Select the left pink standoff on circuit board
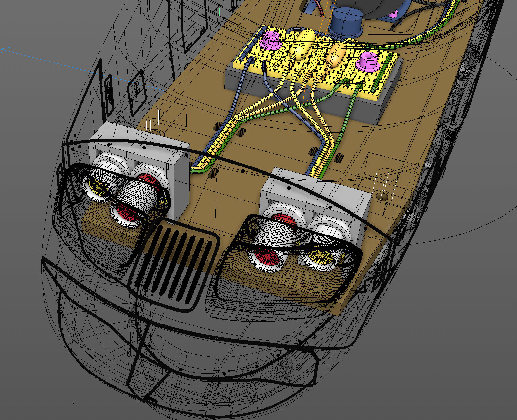This screenshot has height=420, width=517. click(271, 40)
